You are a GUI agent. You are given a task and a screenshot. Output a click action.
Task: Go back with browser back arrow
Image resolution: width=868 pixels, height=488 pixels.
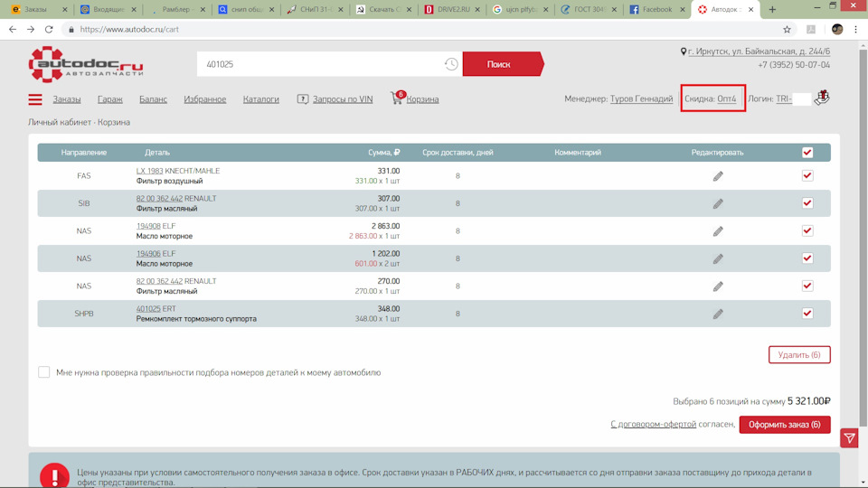pos(13,29)
